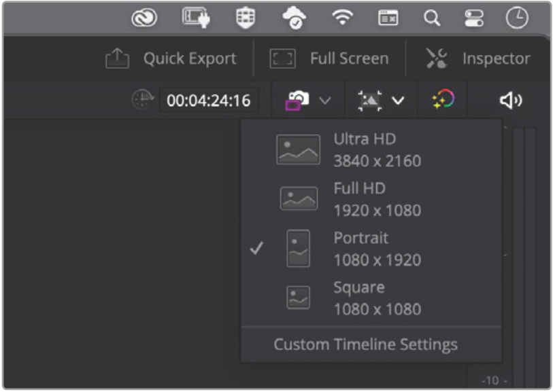Image resolution: width=553 pixels, height=392 pixels.
Task: Click the sparkle color effects icon
Action: click(443, 101)
